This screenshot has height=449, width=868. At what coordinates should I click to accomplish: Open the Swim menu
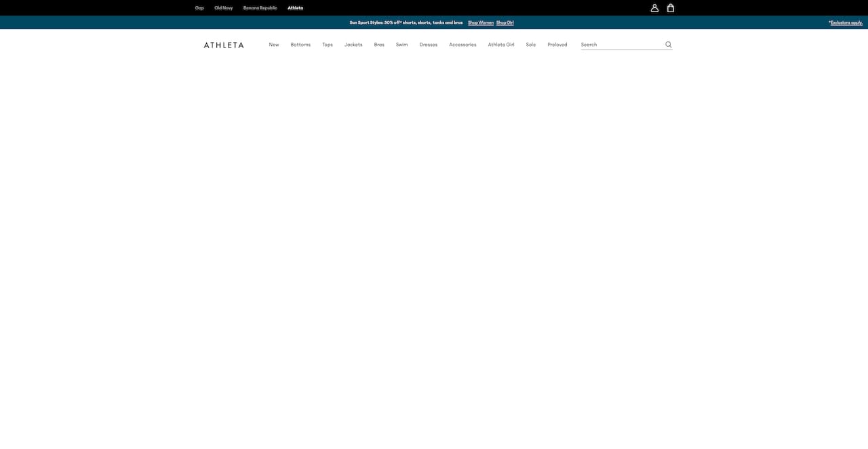(x=402, y=45)
